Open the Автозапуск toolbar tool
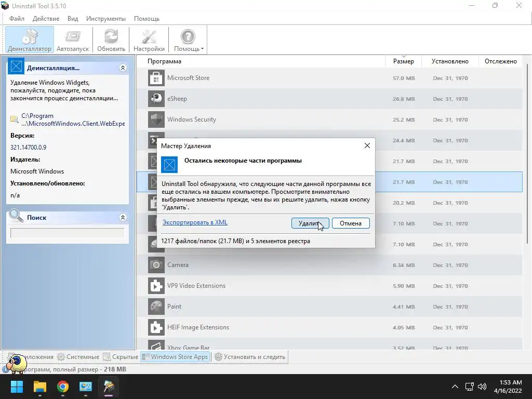Screen dimensions: 532x399 pos(73,39)
